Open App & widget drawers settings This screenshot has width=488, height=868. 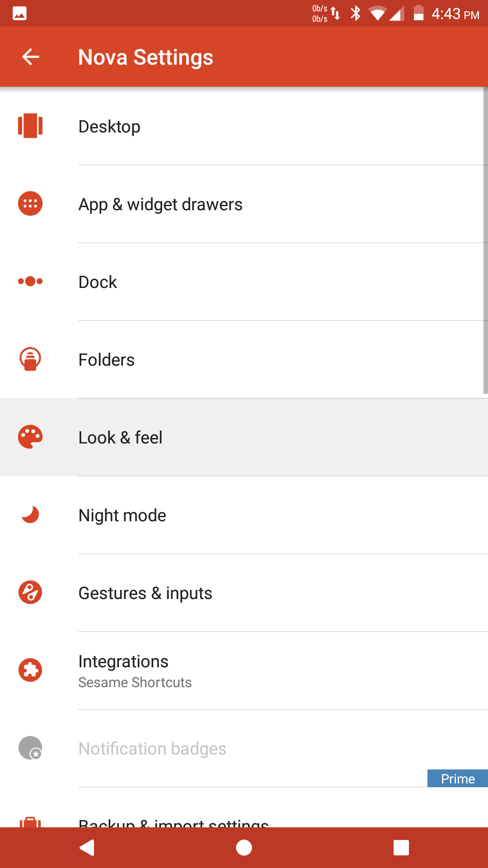click(x=244, y=204)
